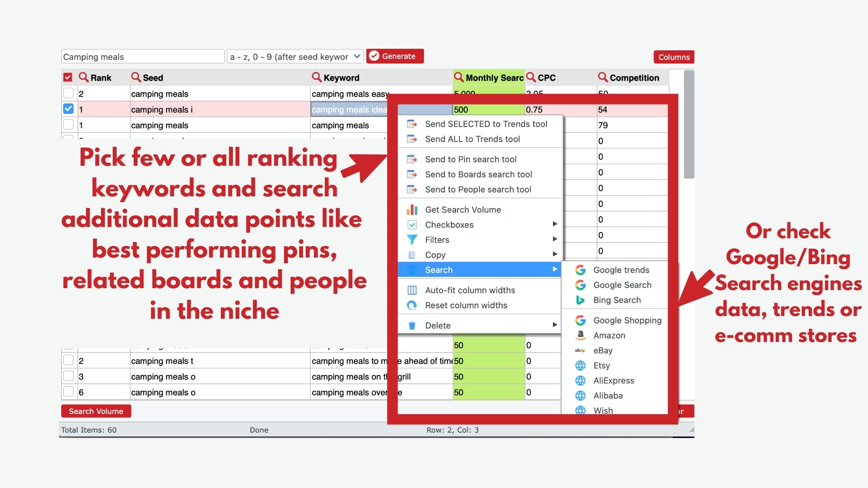Click the Send ALL to Trends tool icon

412,139
